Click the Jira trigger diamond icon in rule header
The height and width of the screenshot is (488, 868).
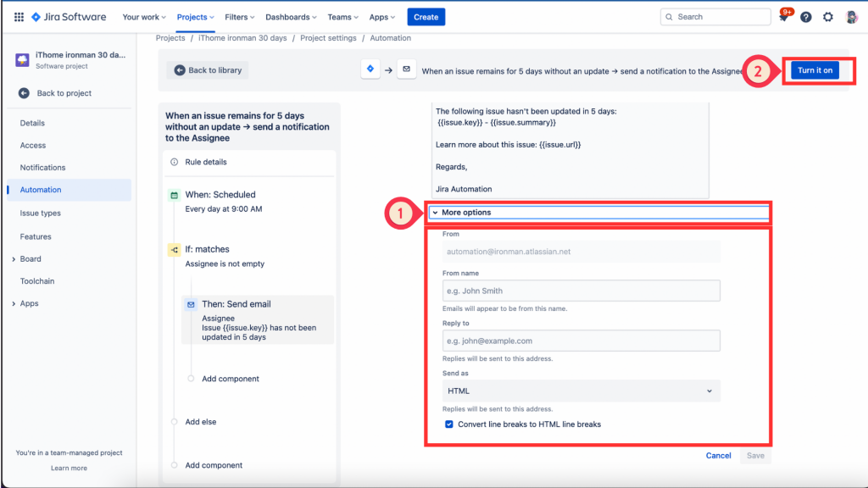[370, 69]
